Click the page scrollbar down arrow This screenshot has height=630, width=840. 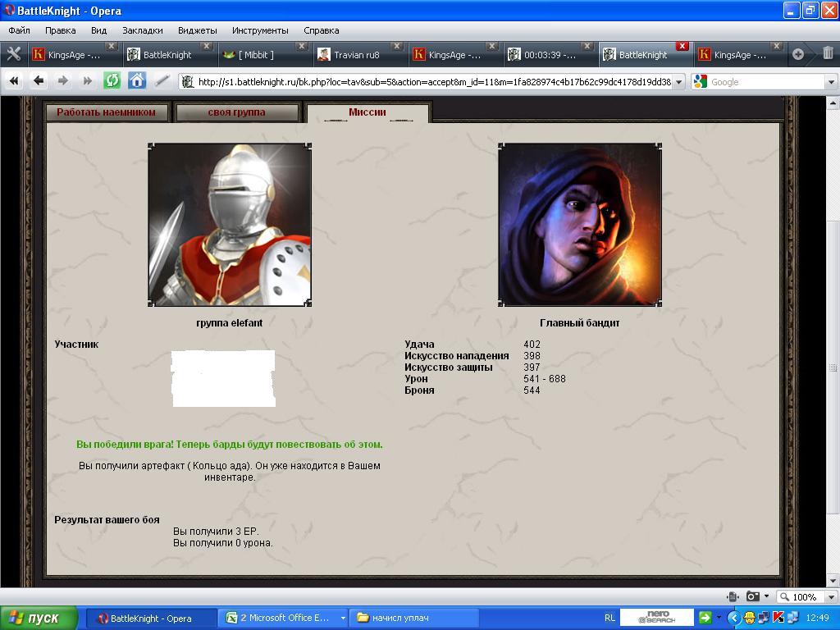click(833, 580)
